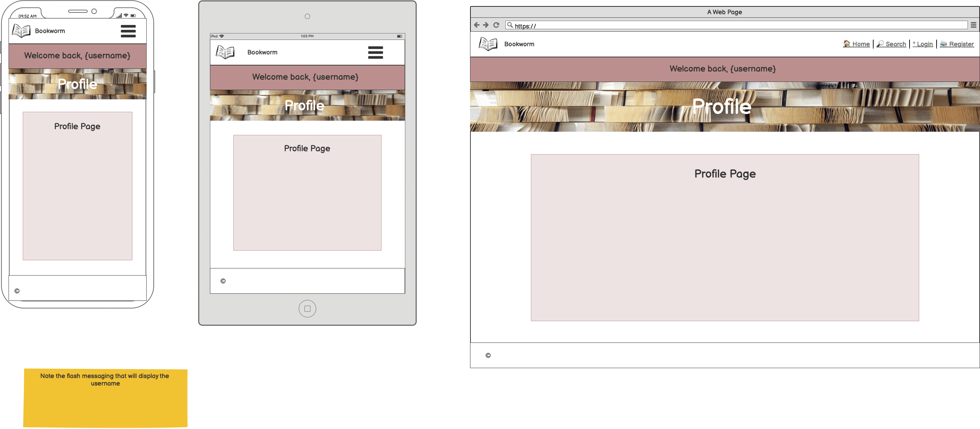Click Bookworm book logo in desktop navbar

point(488,44)
